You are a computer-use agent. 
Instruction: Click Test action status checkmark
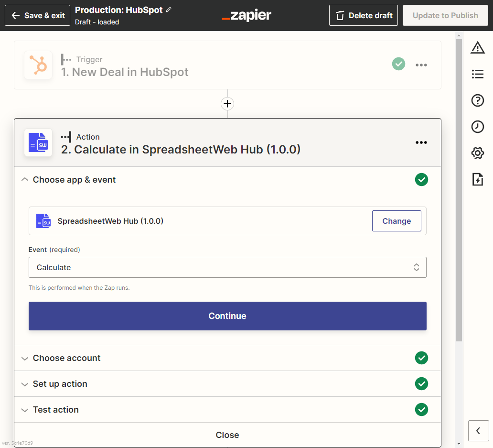tap(421, 410)
